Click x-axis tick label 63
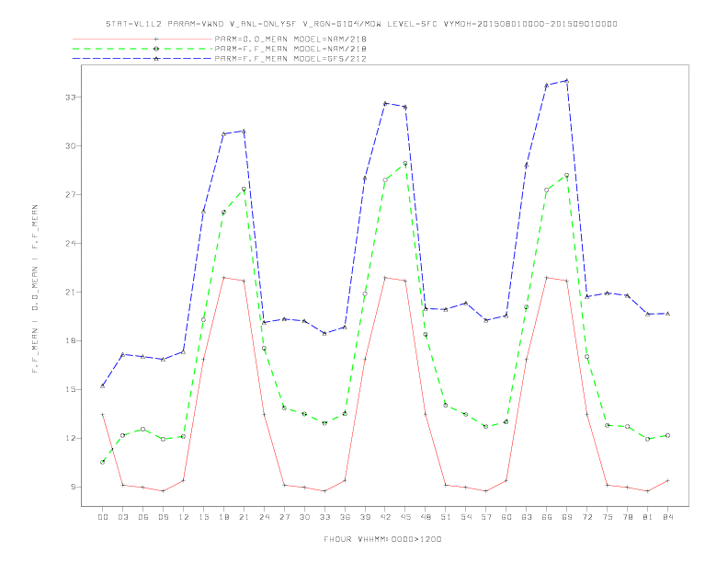This screenshot has height=563, width=728. (x=527, y=517)
